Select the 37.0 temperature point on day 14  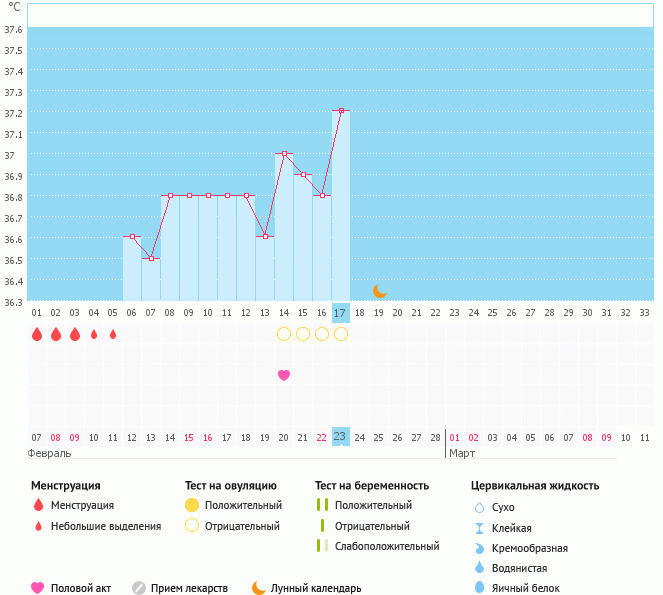[x=284, y=154]
